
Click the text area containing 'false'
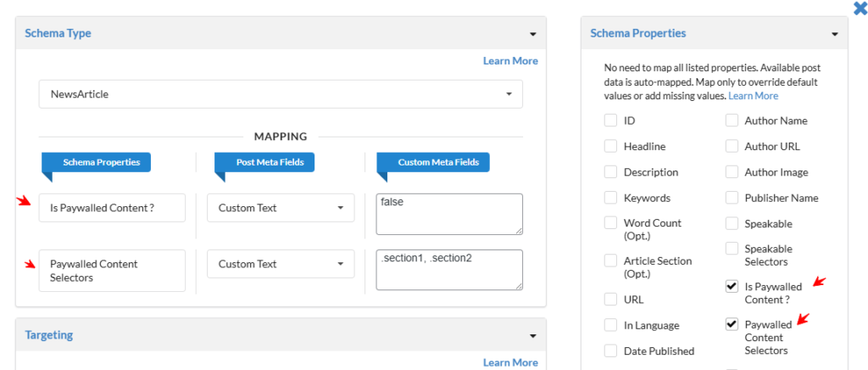point(449,213)
